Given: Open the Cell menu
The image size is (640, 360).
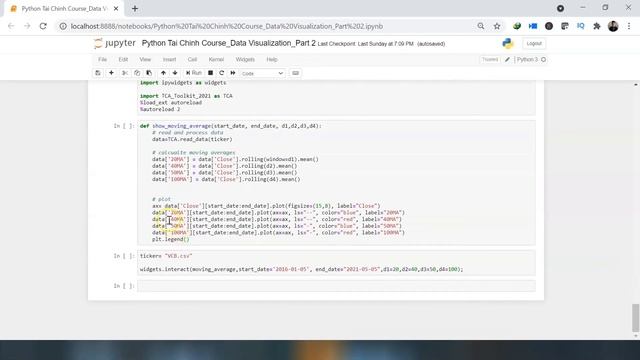Looking at the screenshot, I should pyautogui.click(x=192, y=60).
